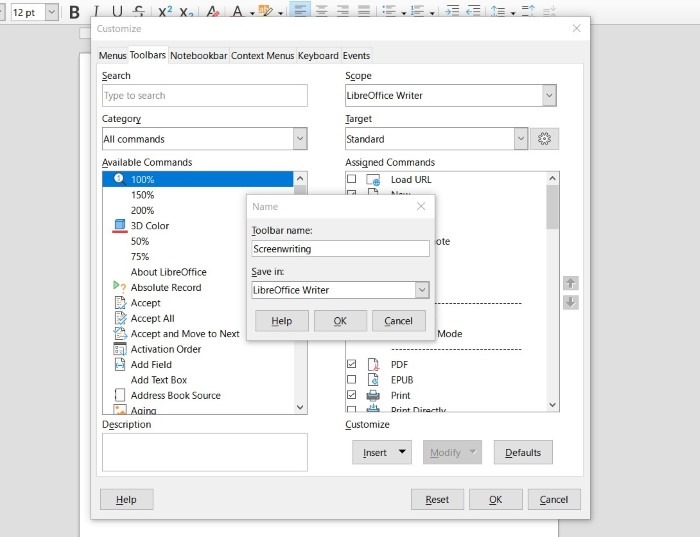Image resolution: width=700 pixels, height=537 pixels.
Task: Switch to the Context Menus tab
Action: point(262,56)
